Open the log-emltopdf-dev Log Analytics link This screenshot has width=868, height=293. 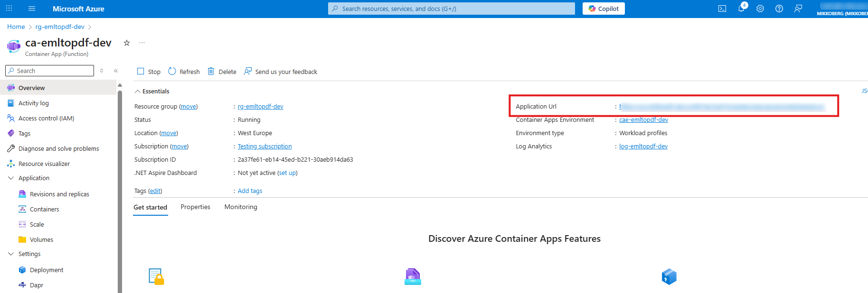(643, 146)
